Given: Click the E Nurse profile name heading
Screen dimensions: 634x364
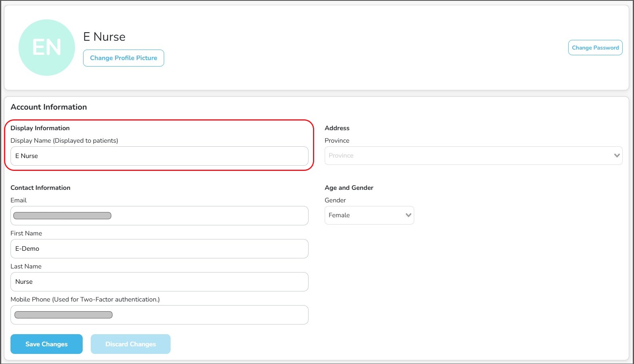Looking at the screenshot, I should click(104, 37).
